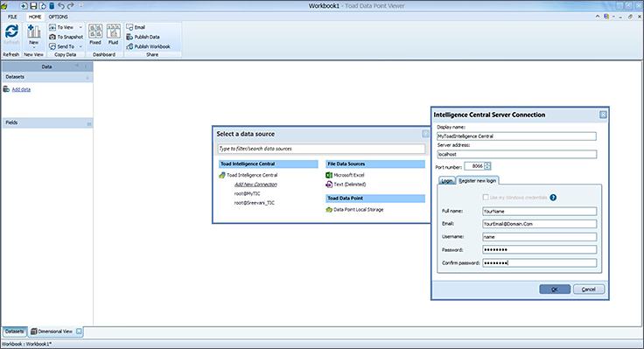Click the undo arrow icon

(61, 6)
